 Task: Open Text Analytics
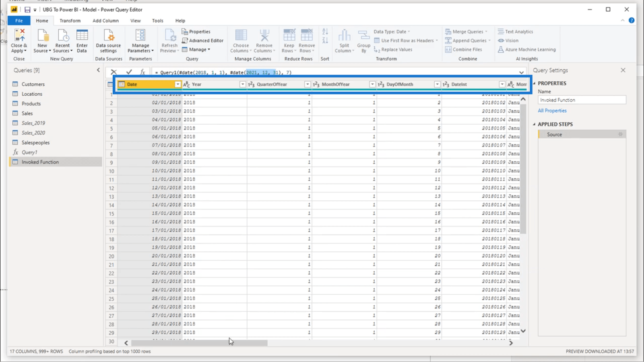[x=515, y=31]
